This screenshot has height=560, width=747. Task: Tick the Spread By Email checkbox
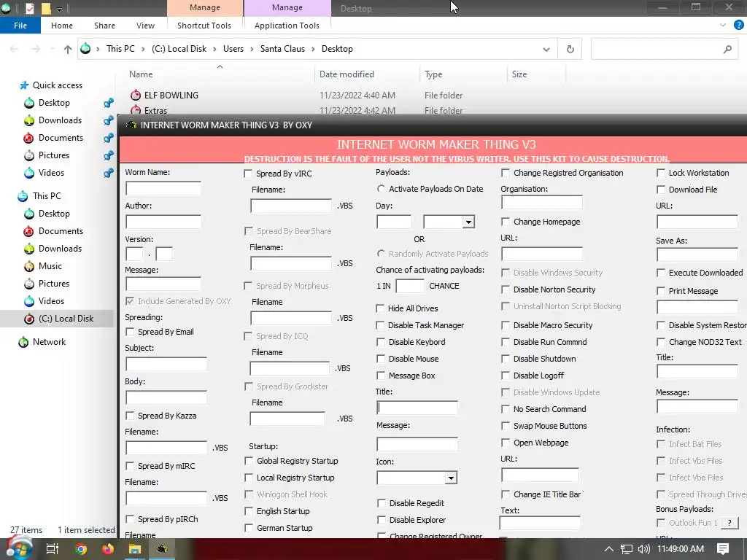[x=130, y=332]
